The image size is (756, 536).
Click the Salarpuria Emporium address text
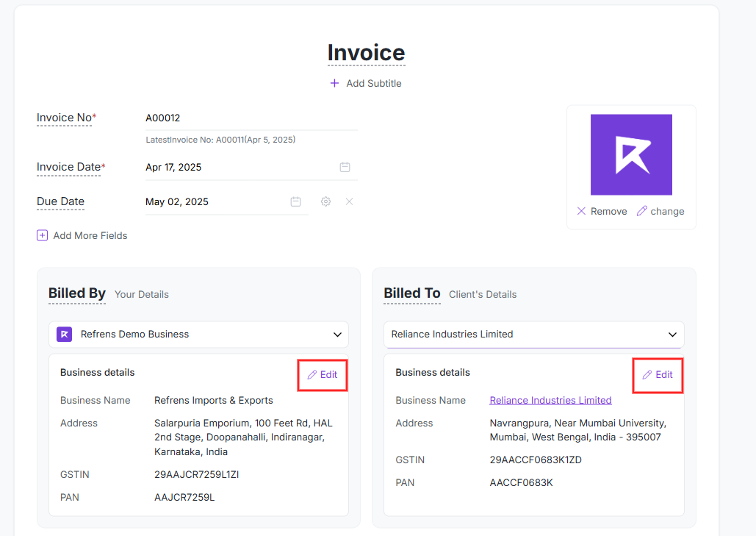(x=243, y=437)
